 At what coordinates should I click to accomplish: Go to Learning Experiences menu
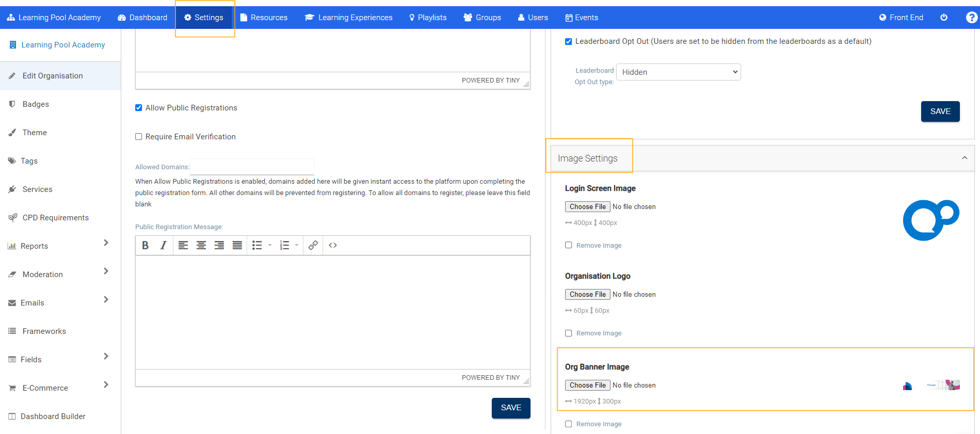pos(349,18)
